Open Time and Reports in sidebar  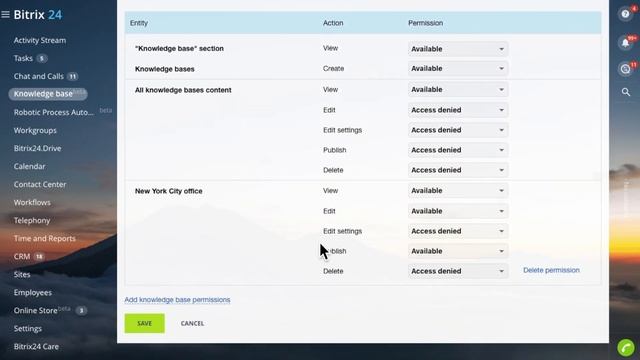tap(44, 238)
